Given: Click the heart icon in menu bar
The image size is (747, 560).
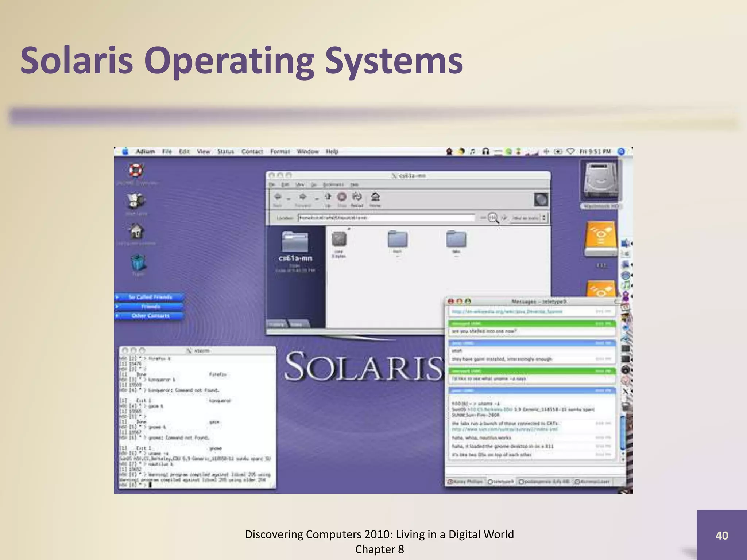Looking at the screenshot, I should (571, 151).
